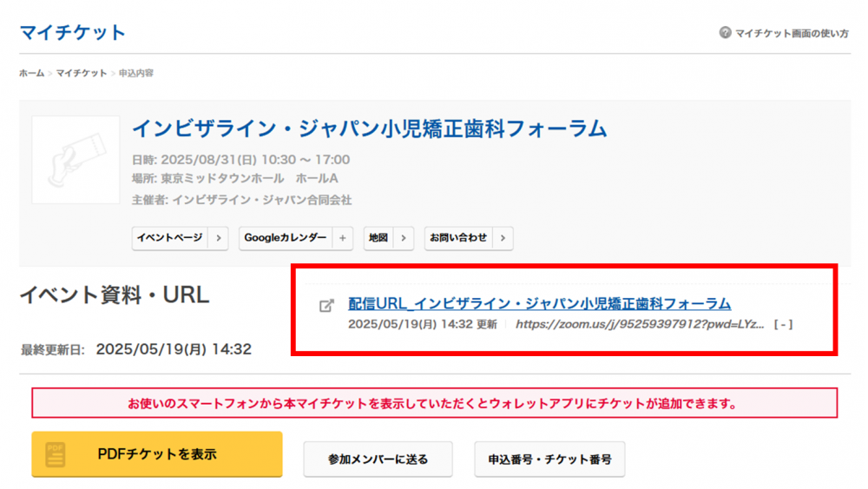The image size is (868, 489).
Task: Open the 申込番号・チケット番号 button
Action: (x=549, y=459)
